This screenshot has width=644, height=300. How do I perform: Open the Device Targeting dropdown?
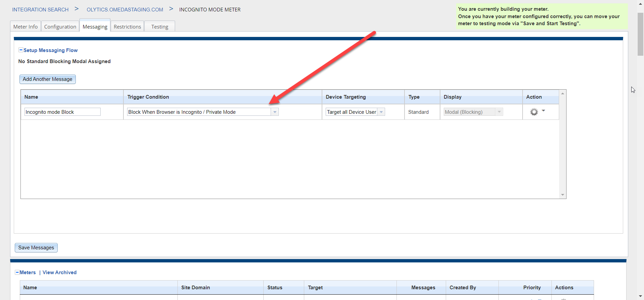(381, 112)
